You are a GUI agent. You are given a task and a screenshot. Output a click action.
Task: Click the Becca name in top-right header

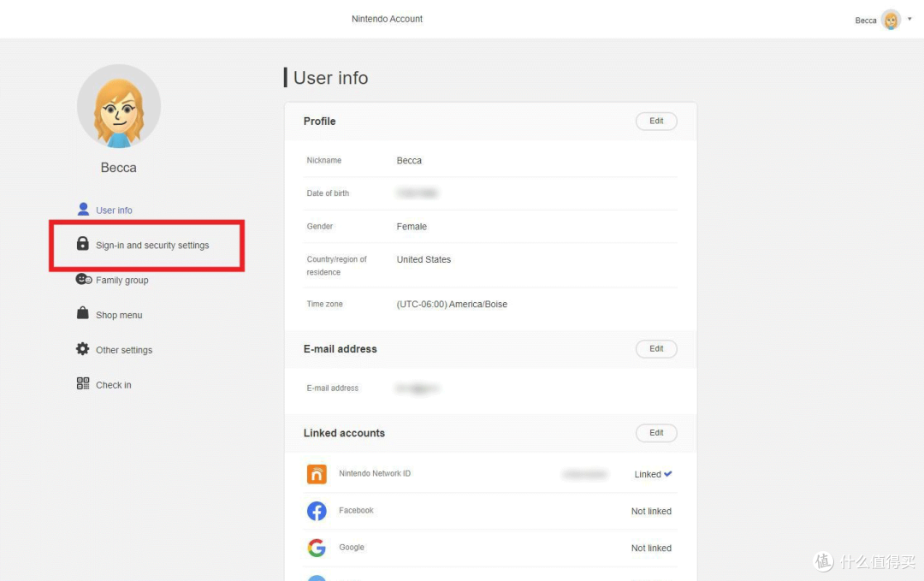click(865, 20)
